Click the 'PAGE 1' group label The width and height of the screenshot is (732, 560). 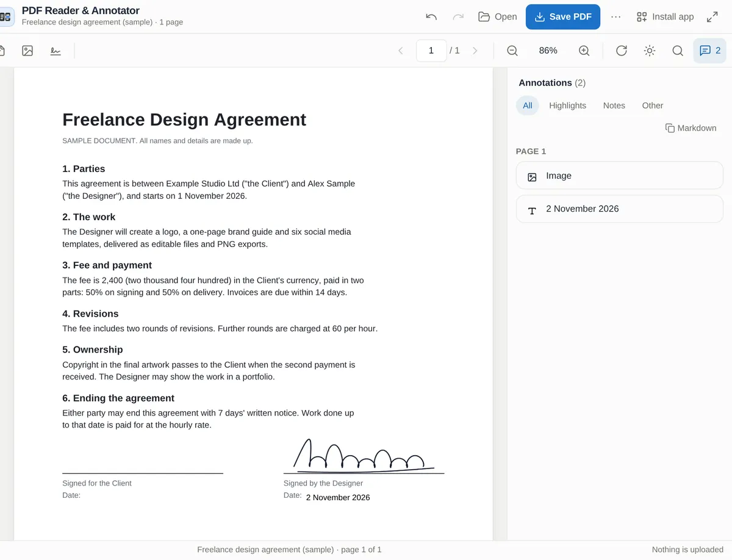(x=531, y=151)
